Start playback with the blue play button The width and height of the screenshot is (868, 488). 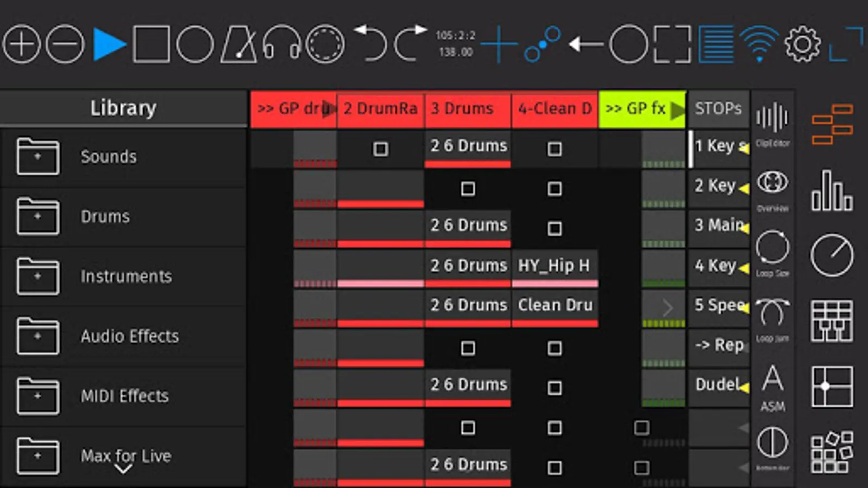[x=110, y=44]
